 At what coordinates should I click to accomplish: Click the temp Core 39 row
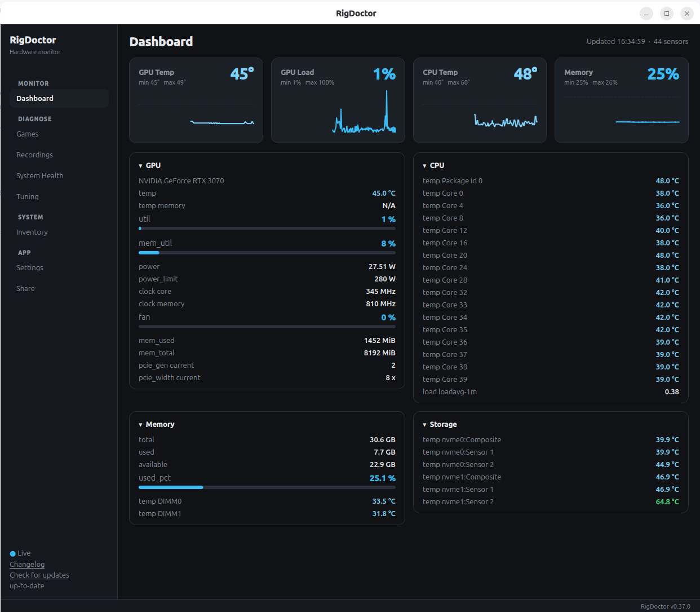[x=551, y=380]
